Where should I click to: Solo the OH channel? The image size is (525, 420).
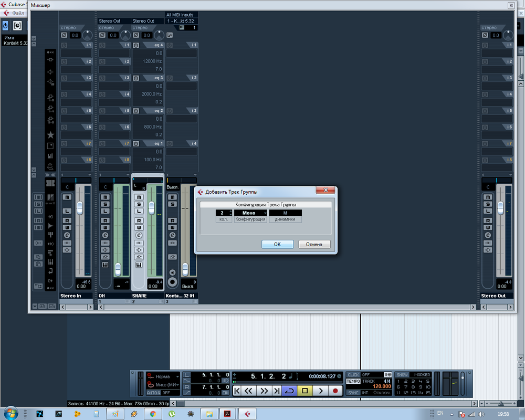click(105, 204)
